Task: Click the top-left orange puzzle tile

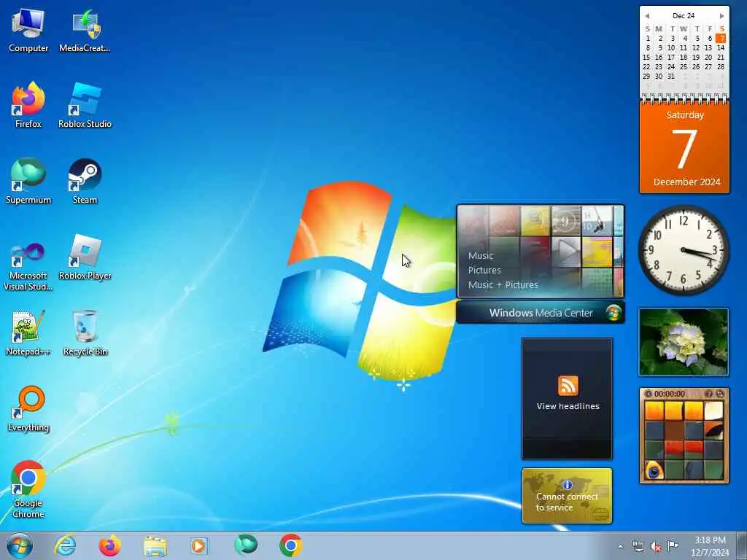Action: click(x=654, y=411)
